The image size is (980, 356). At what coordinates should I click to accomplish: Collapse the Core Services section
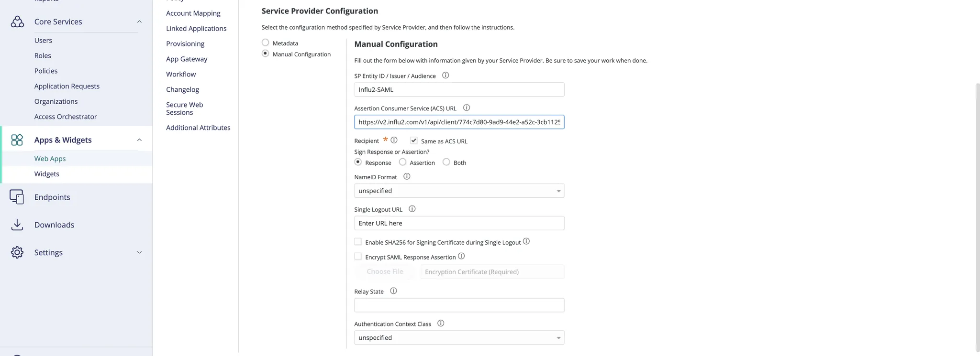[139, 22]
